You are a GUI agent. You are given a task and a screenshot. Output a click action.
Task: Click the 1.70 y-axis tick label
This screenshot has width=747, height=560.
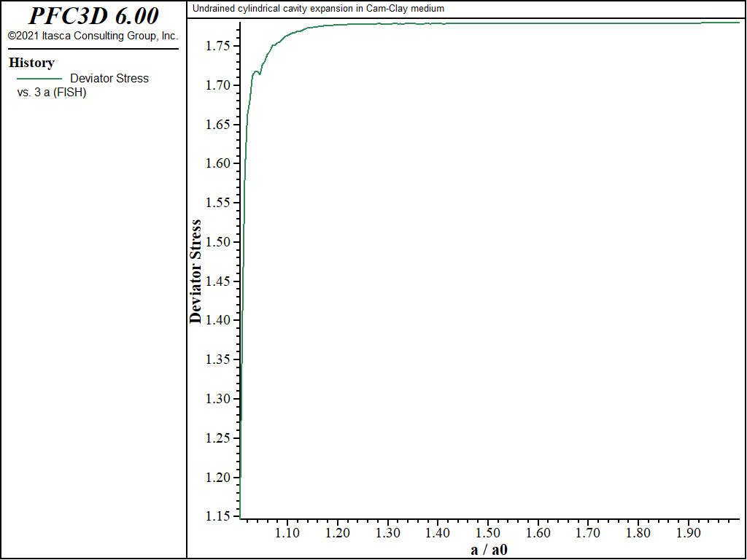point(219,86)
